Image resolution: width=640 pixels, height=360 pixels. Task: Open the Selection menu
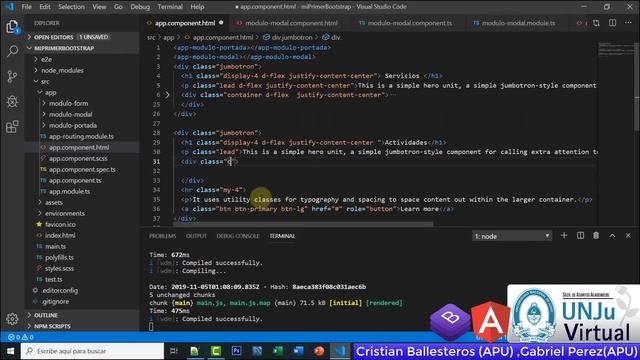pyautogui.click(x=71, y=7)
